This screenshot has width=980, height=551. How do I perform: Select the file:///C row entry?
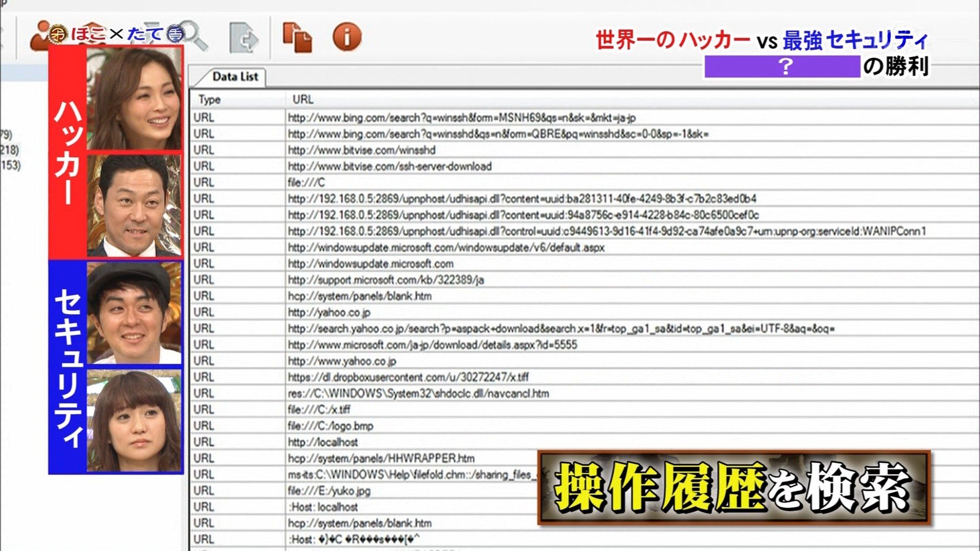click(306, 183)
